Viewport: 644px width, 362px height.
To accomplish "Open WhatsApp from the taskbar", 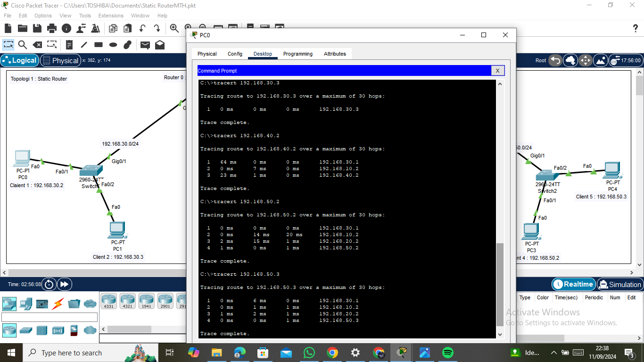I will click(309, 353).
